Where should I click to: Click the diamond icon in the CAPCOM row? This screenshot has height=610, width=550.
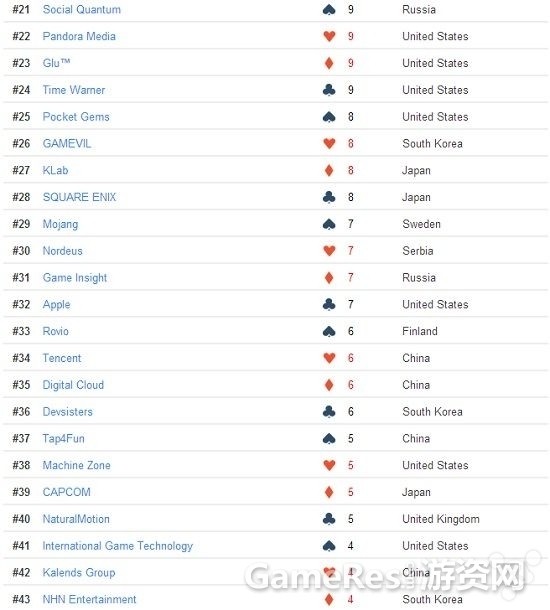pyautogui.click(x=329, y=492)
